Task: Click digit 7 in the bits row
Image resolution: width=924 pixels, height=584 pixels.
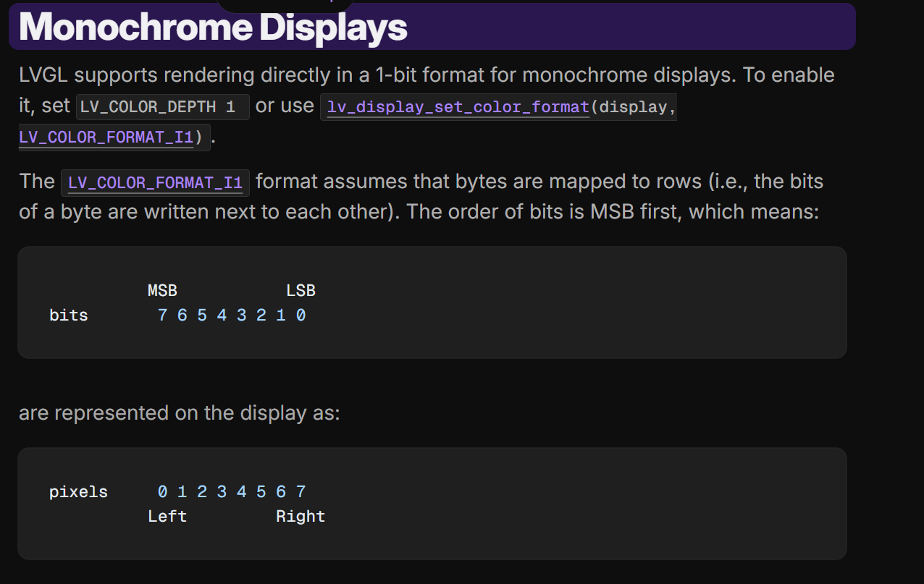Action: (162, 316)
